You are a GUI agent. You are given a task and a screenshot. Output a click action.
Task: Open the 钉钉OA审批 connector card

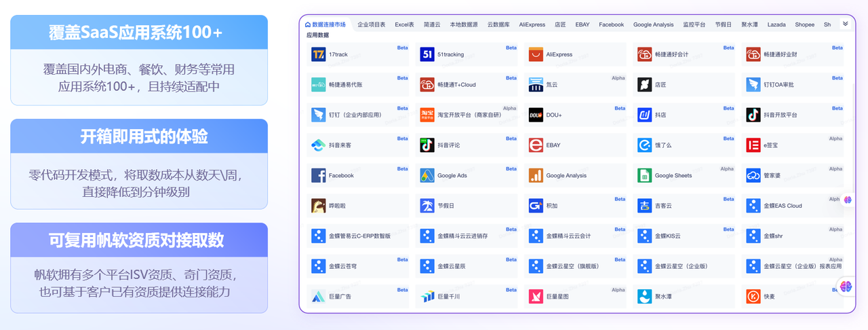click(791, 85)
